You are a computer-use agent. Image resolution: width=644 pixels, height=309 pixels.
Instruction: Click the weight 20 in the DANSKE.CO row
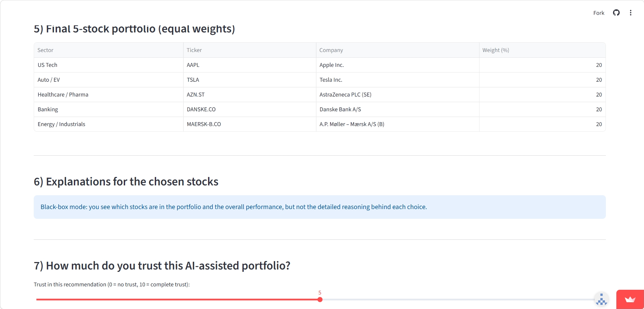coord(542,109)
